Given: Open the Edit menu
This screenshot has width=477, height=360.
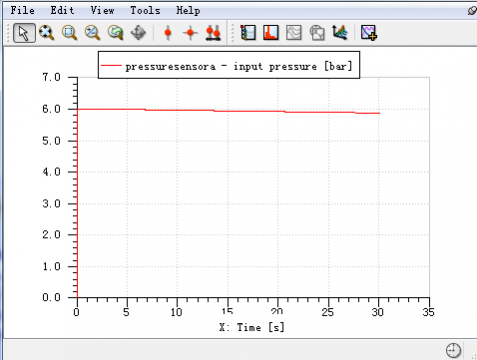Looking at the screenshot, I should 62,10.
